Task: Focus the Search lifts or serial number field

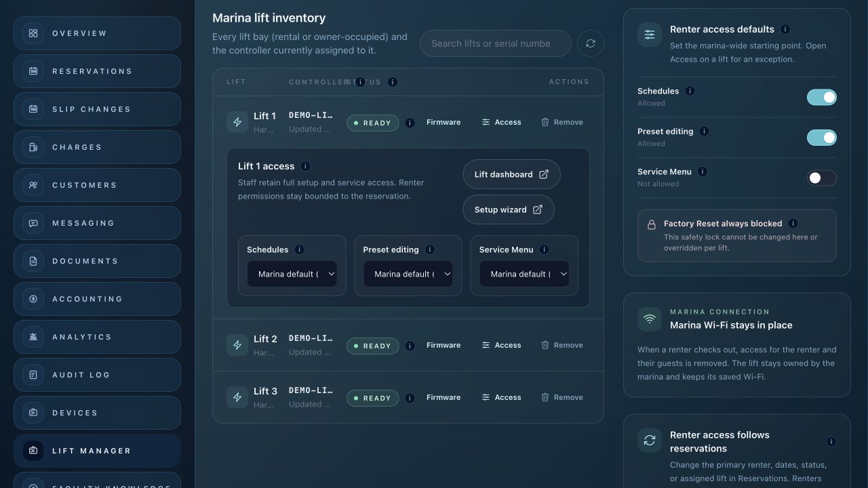Action: click(x=496, y=43)
